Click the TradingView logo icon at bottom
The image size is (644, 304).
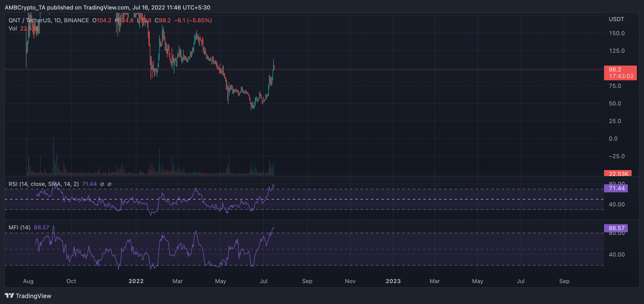tap(10, 295)
